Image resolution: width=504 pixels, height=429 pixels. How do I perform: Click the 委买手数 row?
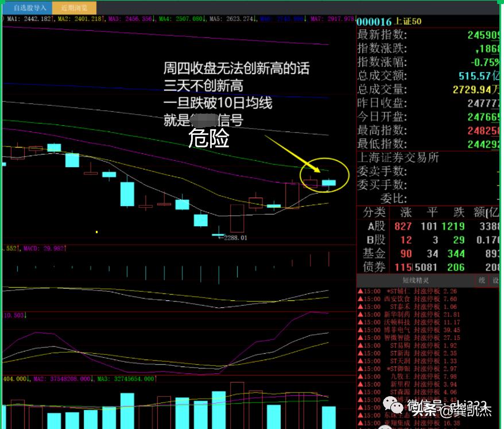tap(428, 185)
